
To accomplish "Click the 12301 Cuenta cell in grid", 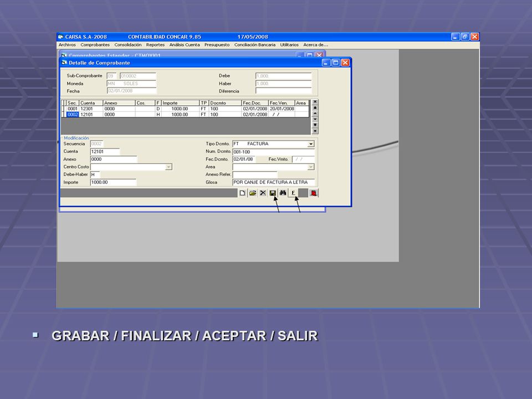I will coord(90,109).
